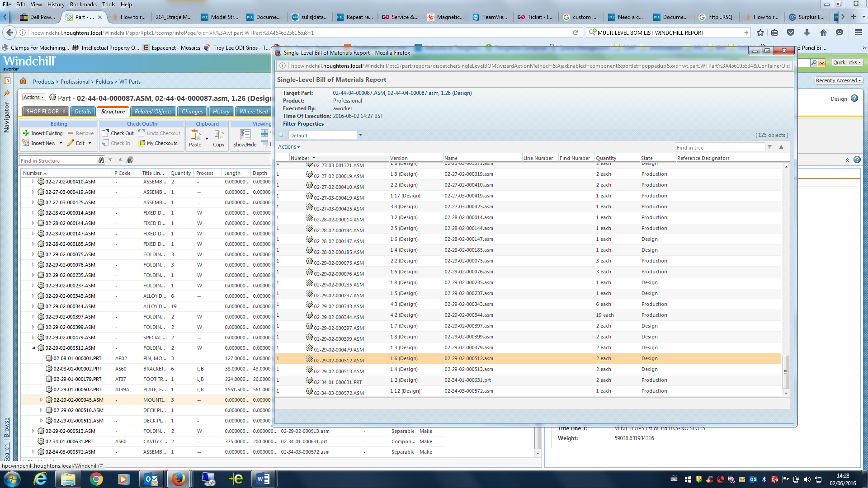Click the Windchill search magnifier button
868x488 pixels.
814,63
